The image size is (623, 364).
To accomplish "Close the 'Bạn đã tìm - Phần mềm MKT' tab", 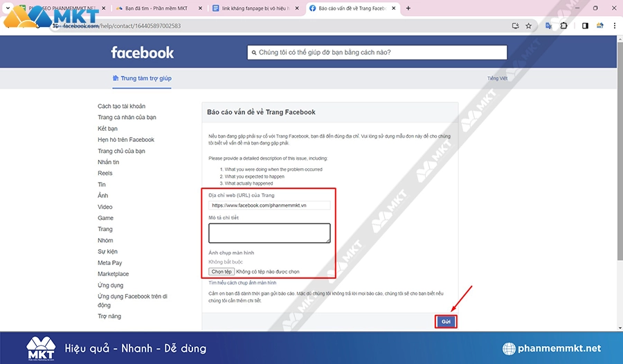I will 200,8.
